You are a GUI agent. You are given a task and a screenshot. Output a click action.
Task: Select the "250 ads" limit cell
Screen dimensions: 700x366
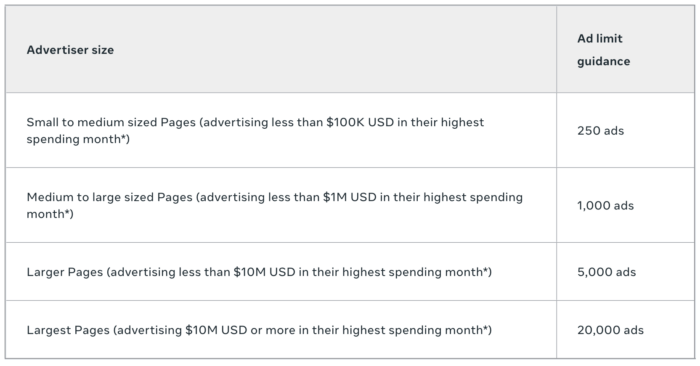click(x=600, y=130)
